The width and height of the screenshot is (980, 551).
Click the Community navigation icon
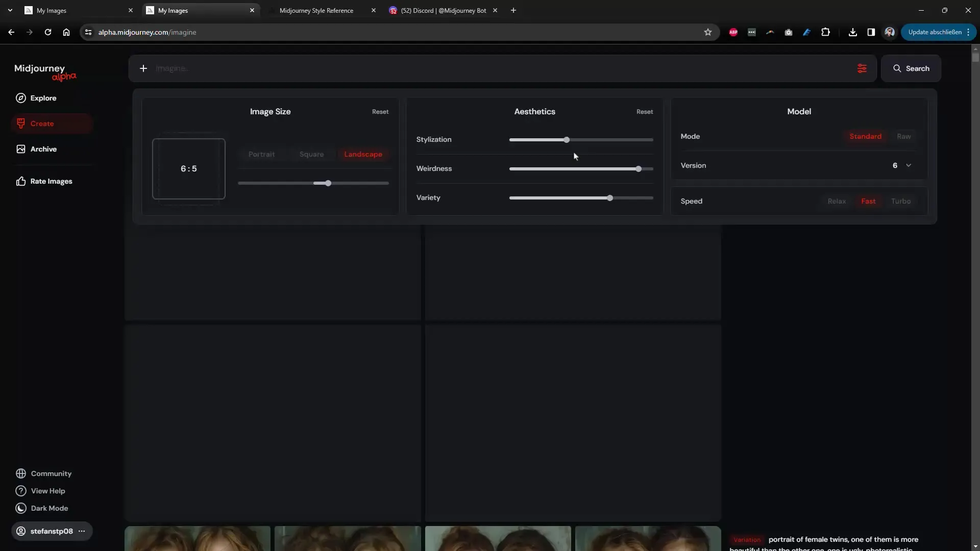click(21, 473)
